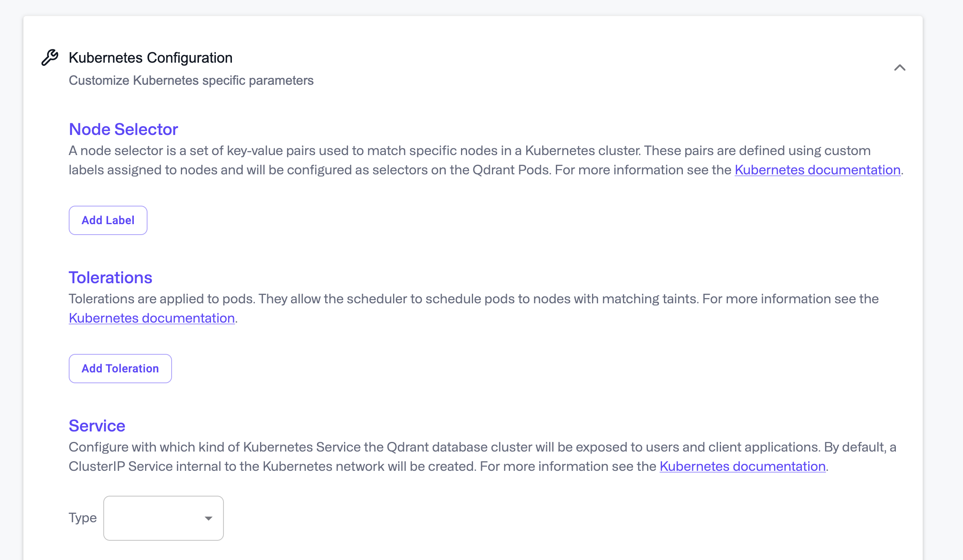
Task: Click the Kubernetes Configuration title
Action: pos(150,57)
